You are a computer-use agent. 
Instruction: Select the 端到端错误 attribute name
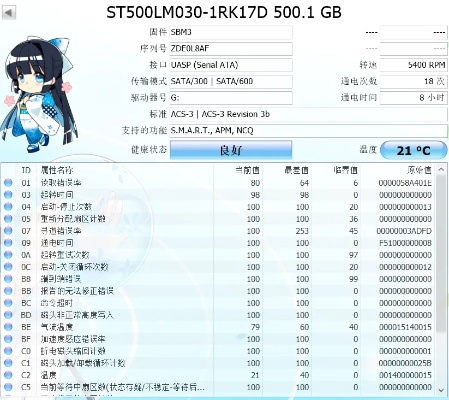point(61,279)
